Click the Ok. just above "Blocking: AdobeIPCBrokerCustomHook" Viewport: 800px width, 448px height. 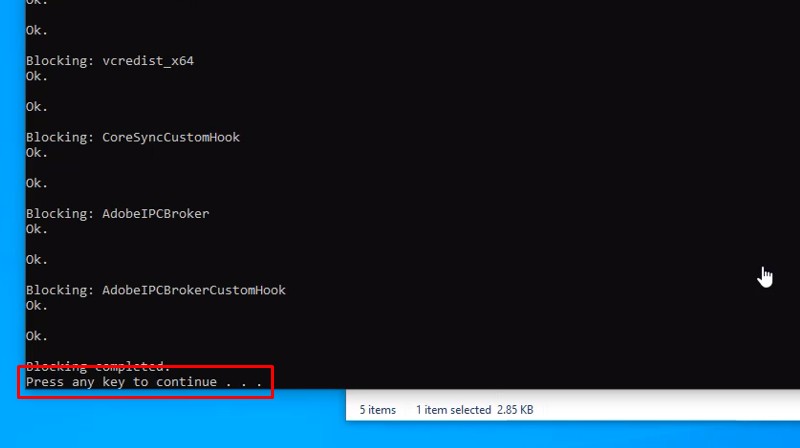pos(37,260)
